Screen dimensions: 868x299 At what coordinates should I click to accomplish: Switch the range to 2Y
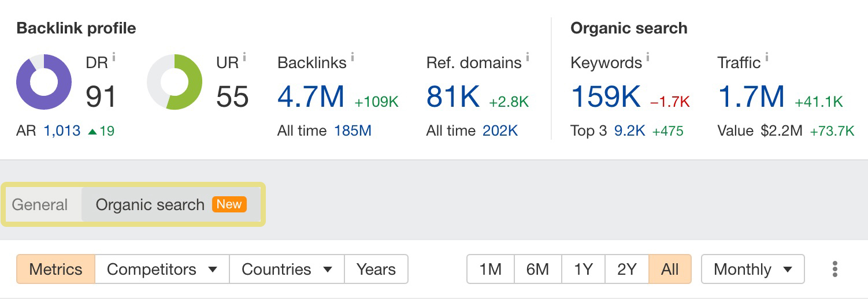pos(626,270)
